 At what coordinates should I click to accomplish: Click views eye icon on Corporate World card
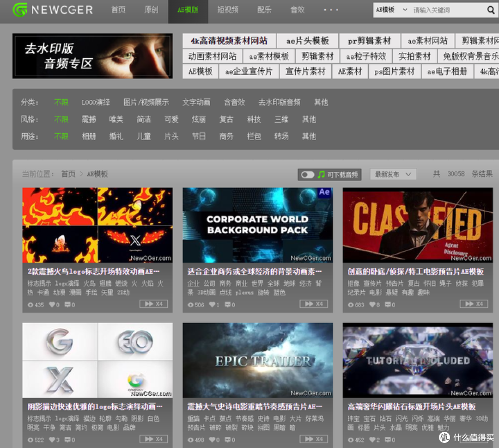point(190,305)
